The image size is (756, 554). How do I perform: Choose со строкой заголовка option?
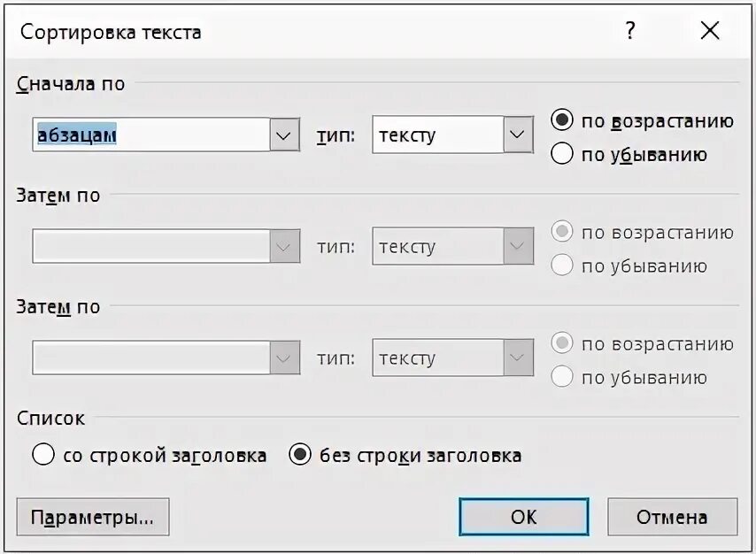(43, 456)
